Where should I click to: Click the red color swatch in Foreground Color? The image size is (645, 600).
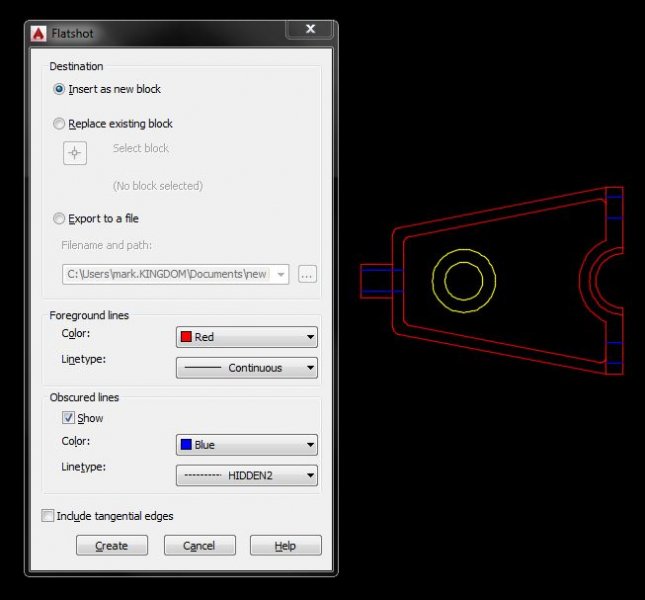pyautogui.click(x=186, y=337)
